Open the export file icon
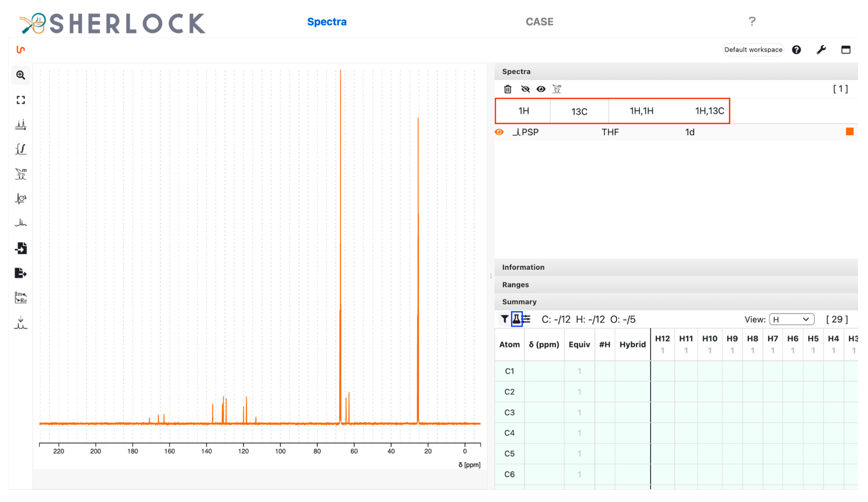This screenshot has height=502, width=868. (21, 273)
